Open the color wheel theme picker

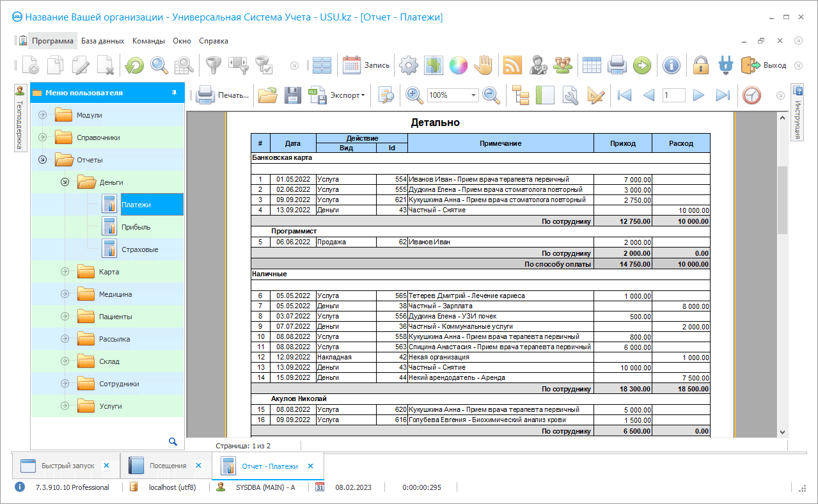pos(458,65)
